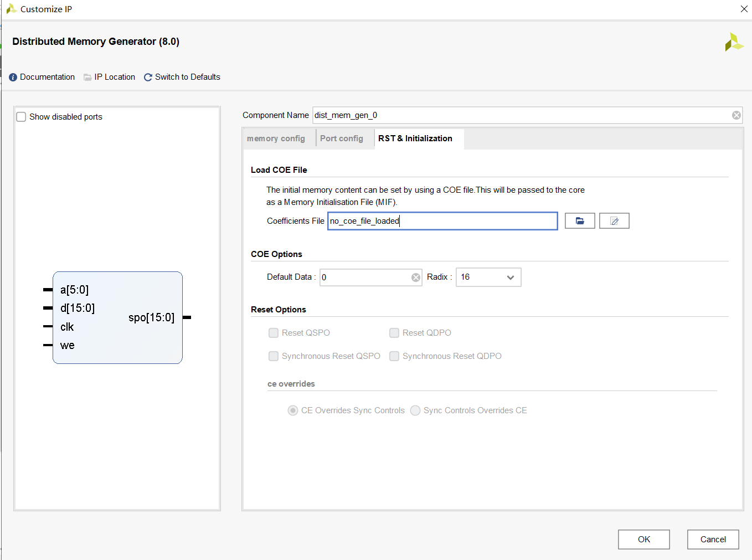
Task: Click the Default Data input field
Action: [x=365, y=278]
